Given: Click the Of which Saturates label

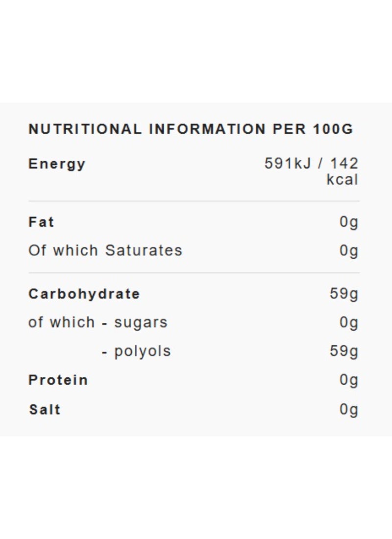Looking at the screenshot, I should pyautogui.click(x=105, y=250).
